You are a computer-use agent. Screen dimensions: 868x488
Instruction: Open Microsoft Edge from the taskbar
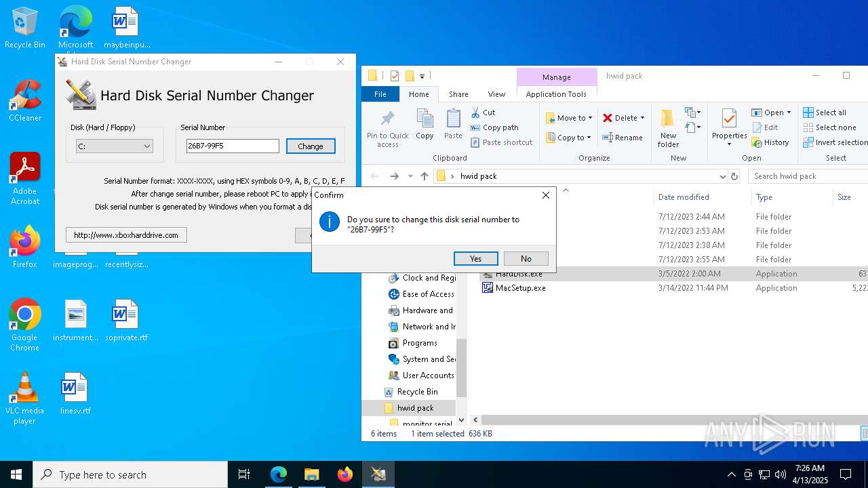coord(279,474)
